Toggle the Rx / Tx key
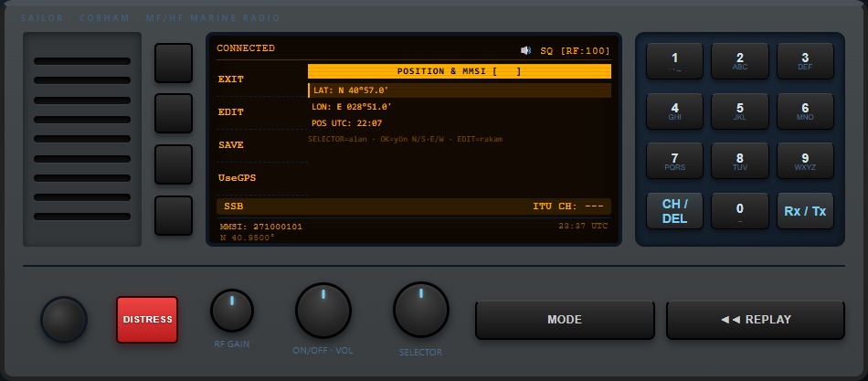This screenshot has height=381, width=868. coord(805,211)
